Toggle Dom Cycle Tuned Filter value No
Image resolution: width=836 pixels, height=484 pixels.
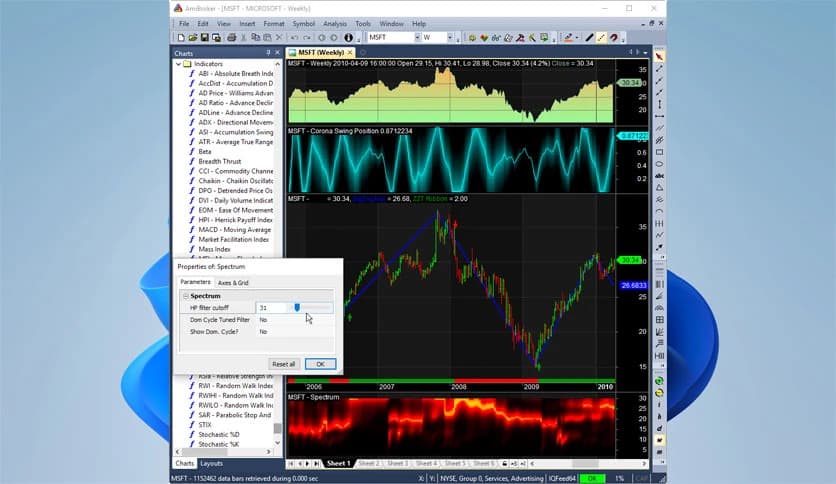pos(296,320)
